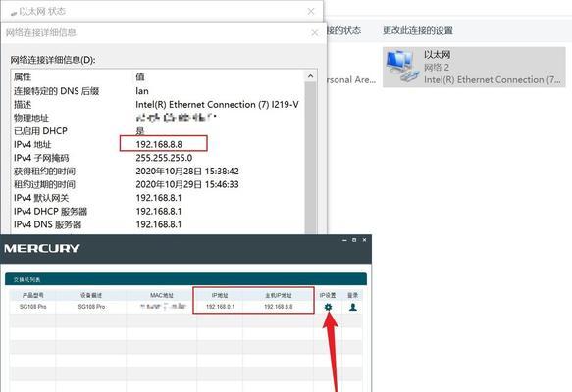Click the 交换机列表 panel header
This screenshot has height=392, width=572.
click(185, 279)
